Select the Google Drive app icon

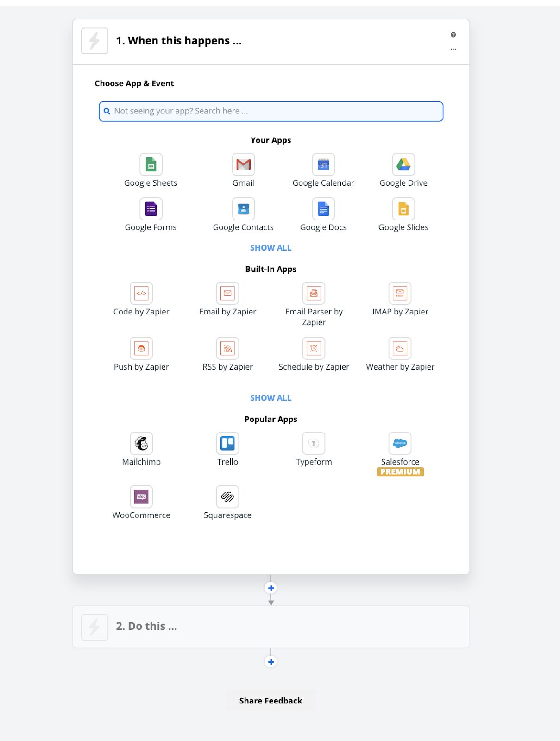[x=403, y=164]
